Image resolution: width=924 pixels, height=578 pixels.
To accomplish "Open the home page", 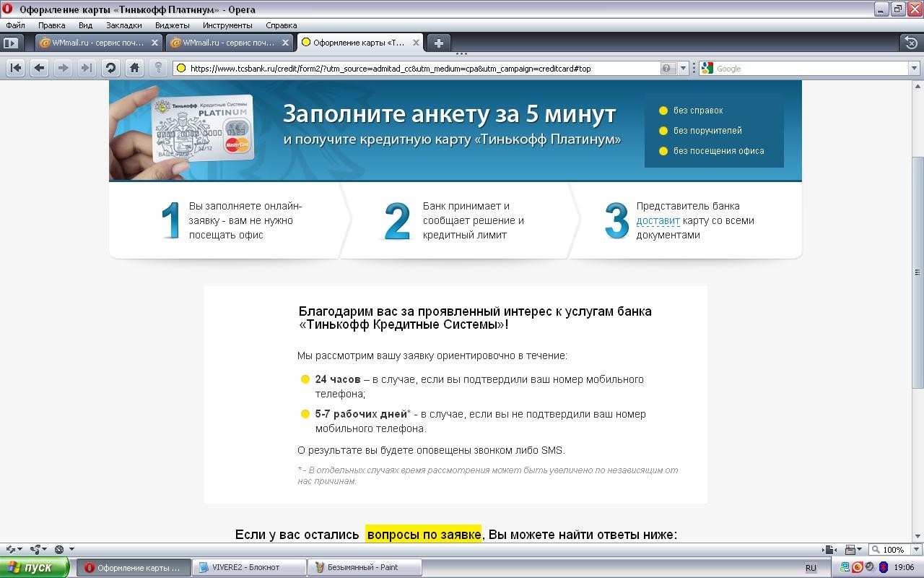I will 134,68.
